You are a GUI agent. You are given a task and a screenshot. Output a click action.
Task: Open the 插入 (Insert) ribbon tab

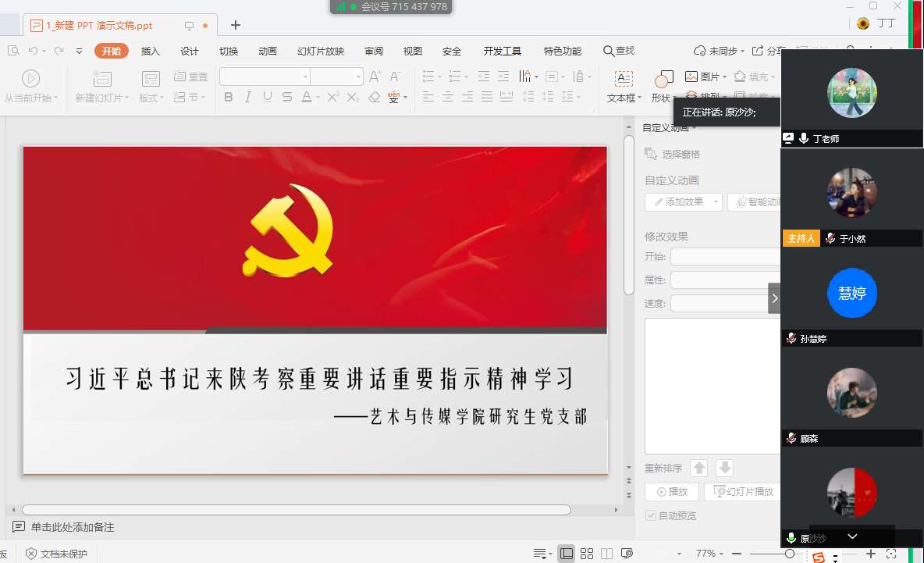point(150,52)
